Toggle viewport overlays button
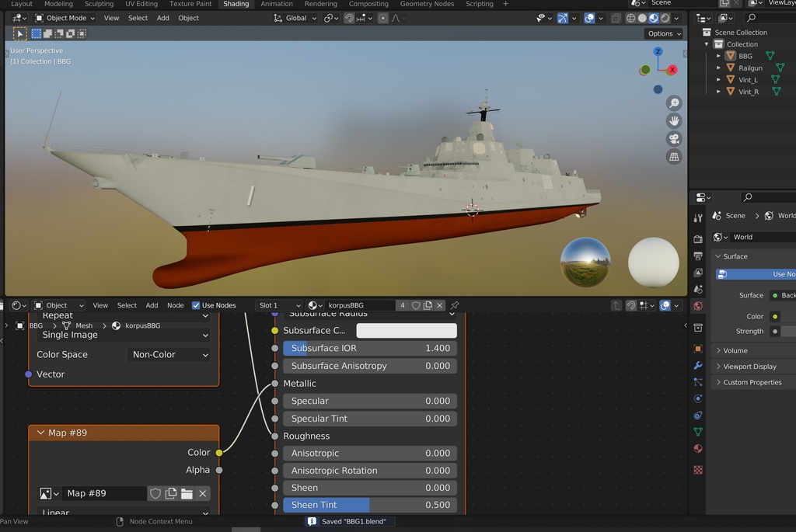Screen dimensions: 796x532 [x=590, y=18]
